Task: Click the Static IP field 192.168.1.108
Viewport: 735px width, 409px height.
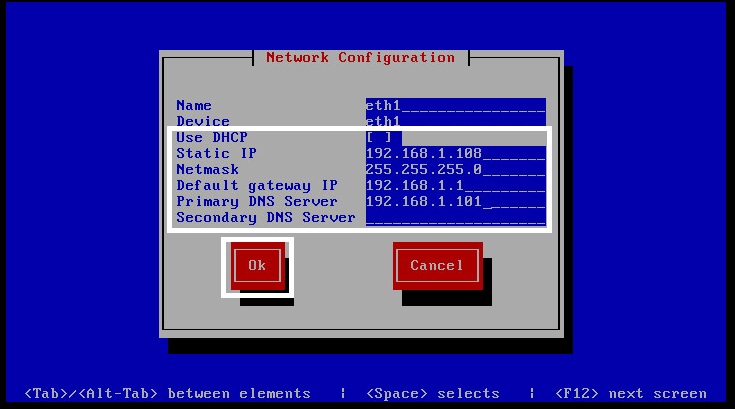Action: click(x=455, y=153)
